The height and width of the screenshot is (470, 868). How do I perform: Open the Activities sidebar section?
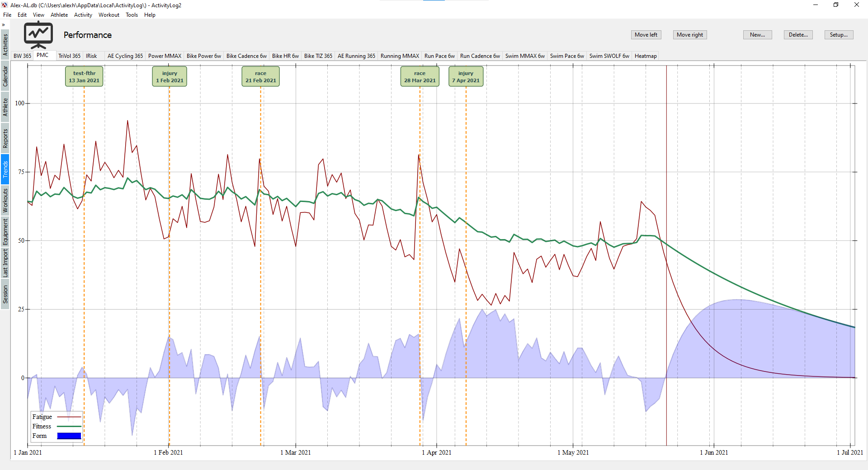5,45
